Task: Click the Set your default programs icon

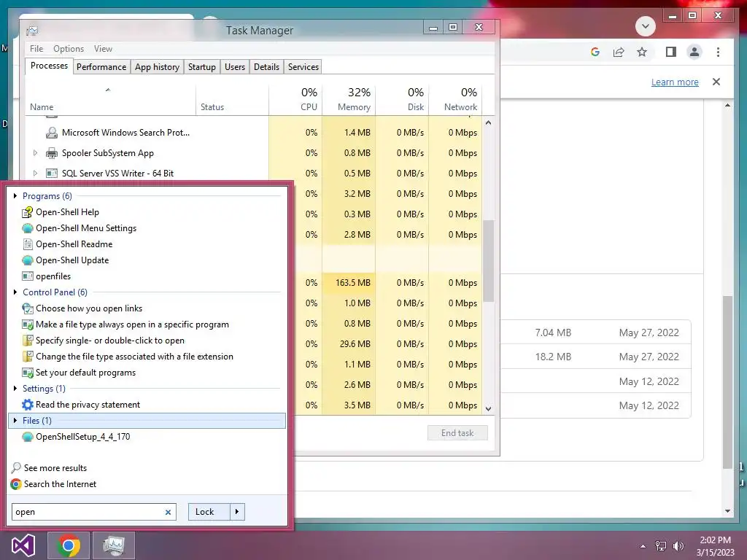Action: pos(28,373)
